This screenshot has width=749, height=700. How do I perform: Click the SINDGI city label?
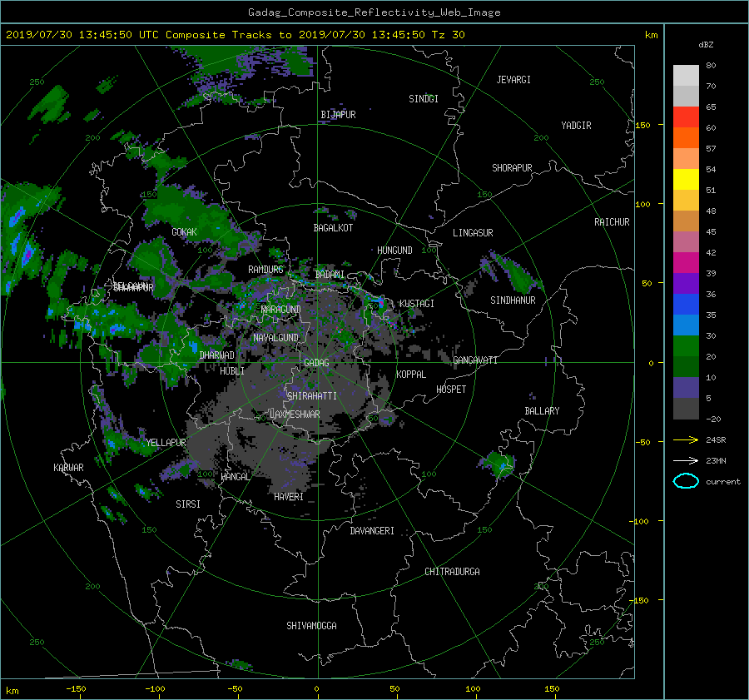point(424,99)
